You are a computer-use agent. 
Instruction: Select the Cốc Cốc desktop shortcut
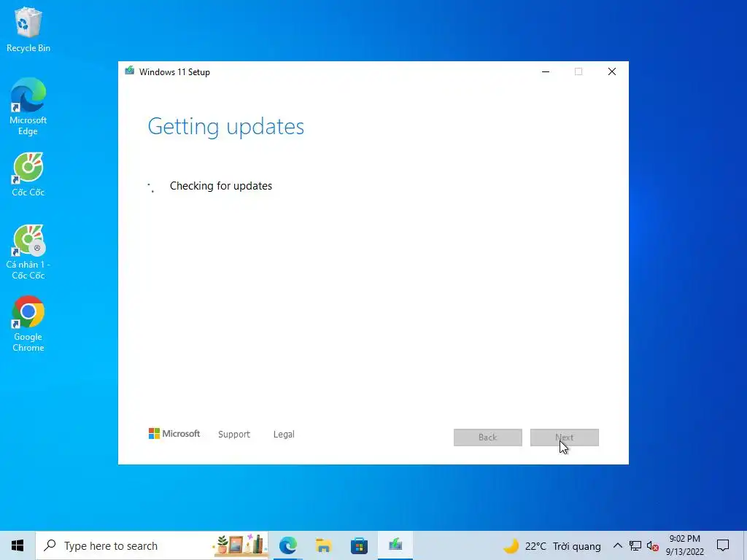click(x=28, y=174)
